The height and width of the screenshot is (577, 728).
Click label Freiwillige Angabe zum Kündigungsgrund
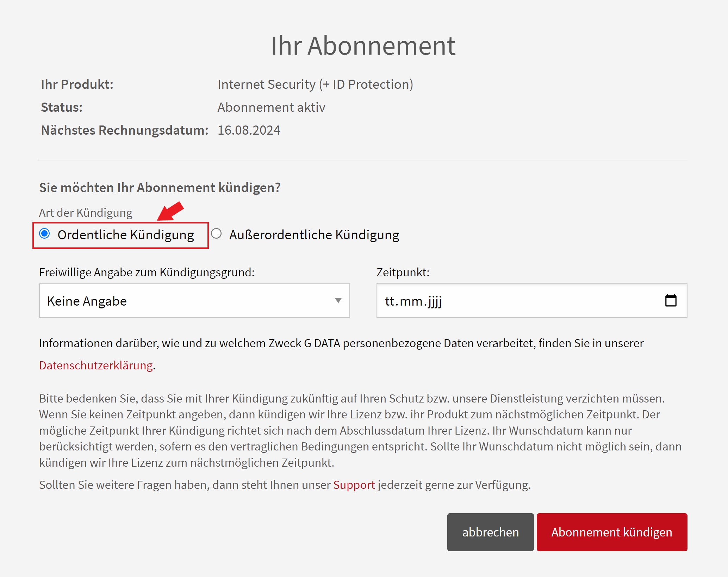pos(147,272)
